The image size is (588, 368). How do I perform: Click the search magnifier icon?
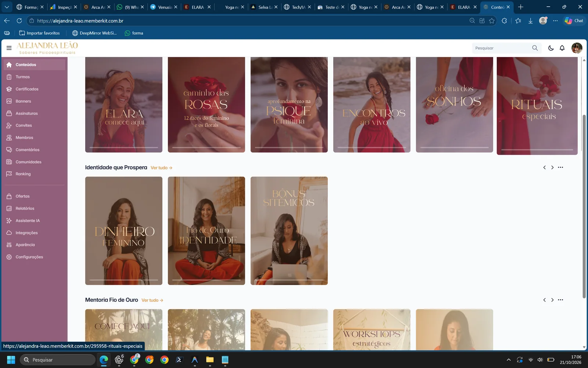click(x=535, y=48)
